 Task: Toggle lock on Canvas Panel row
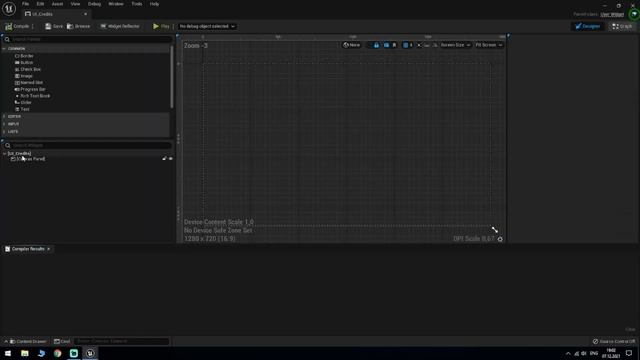(x=164, y=158)
